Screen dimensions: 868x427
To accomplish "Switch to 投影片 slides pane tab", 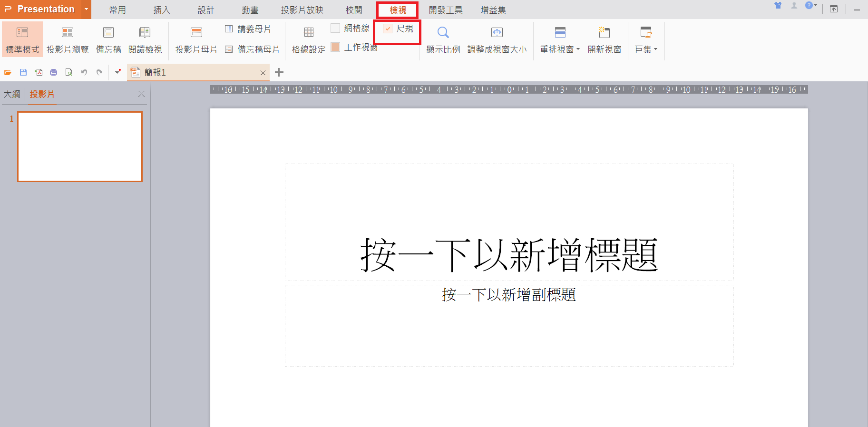I will [x=42, y=94].
